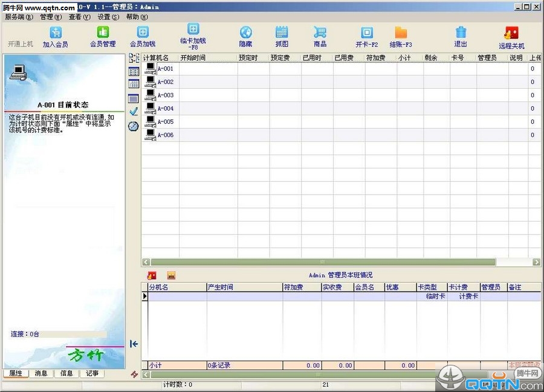Click the 隐藏 (hide) globe icon
544x392 pixels.
click(x=245, y=33)
